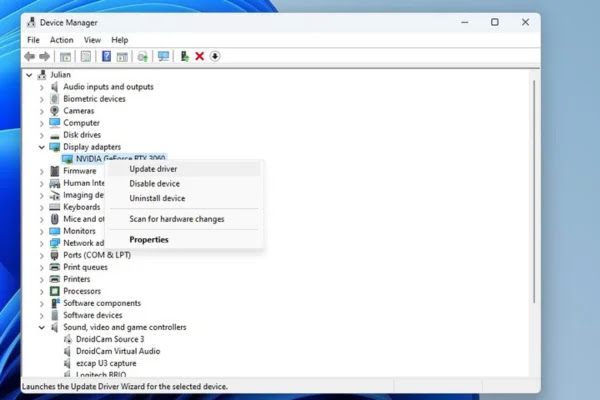Click the red X uninstall device icon
Image resolution: width=600 pixels, height=400 pixels.
point(199,56)
